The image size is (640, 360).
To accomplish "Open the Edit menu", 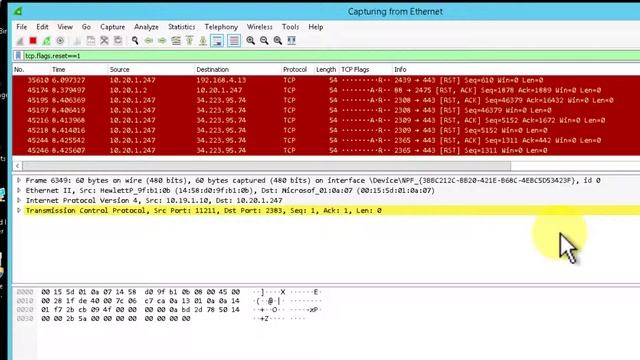I will [x=42, y=27].
